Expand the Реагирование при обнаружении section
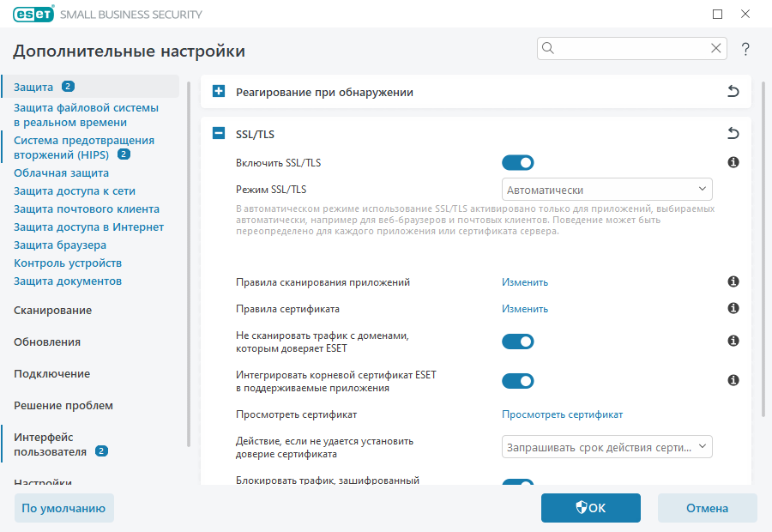 pyautogui.click(x=217, y=90)
